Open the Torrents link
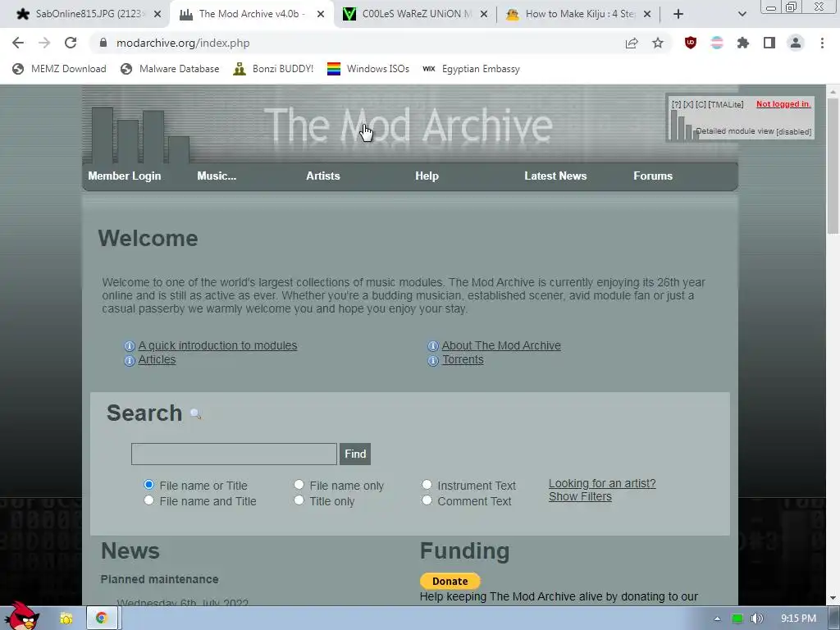This screenshot has height=630, width=840. tap(463, 359)
